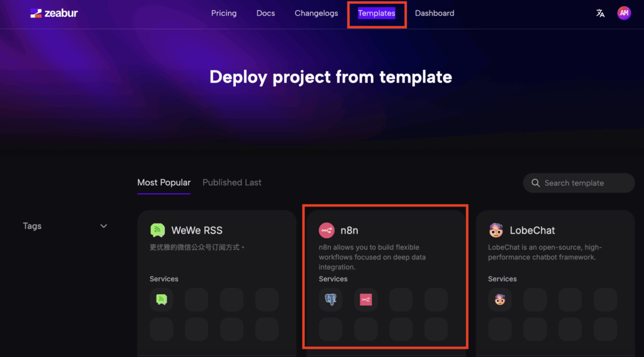
Task: Click the n8n pink template logo
Action: point(326,230)
